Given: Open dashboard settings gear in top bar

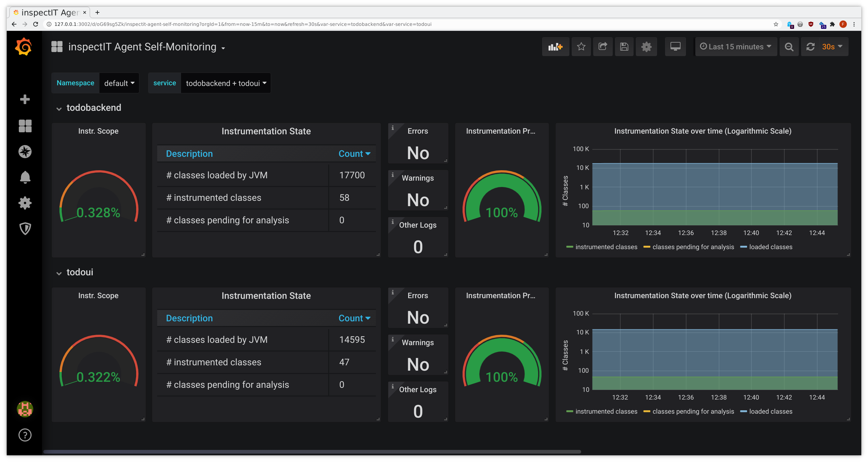Looking at the screenshot, I should (x=646, y=47).
